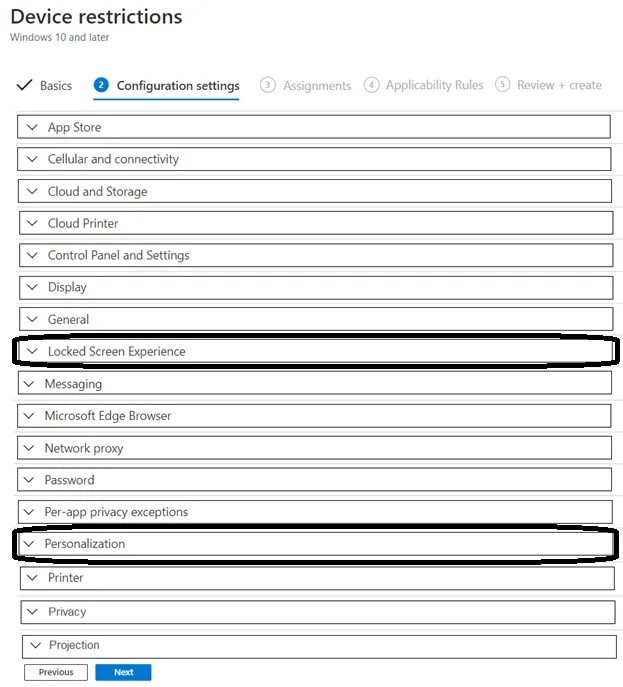Click the Next button
Viewport: 623px width, 687px height.
pyautogui.click(x=123, y=672)
